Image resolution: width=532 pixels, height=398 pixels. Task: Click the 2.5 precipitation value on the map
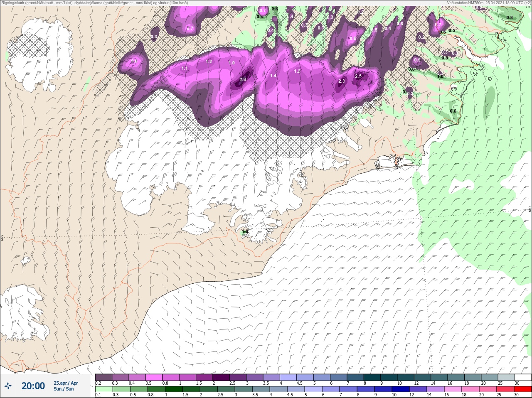358,76
